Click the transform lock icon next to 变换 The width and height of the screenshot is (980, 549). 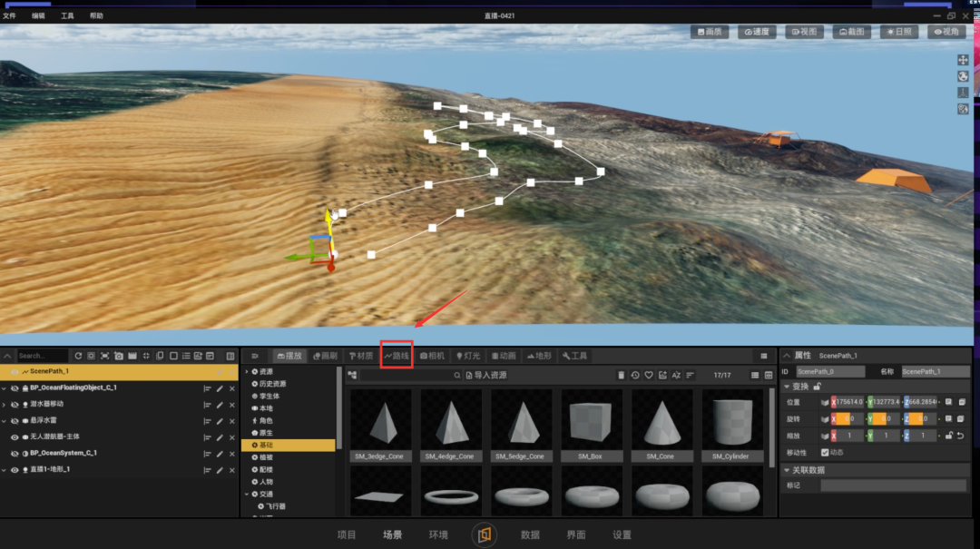point(817,387)
